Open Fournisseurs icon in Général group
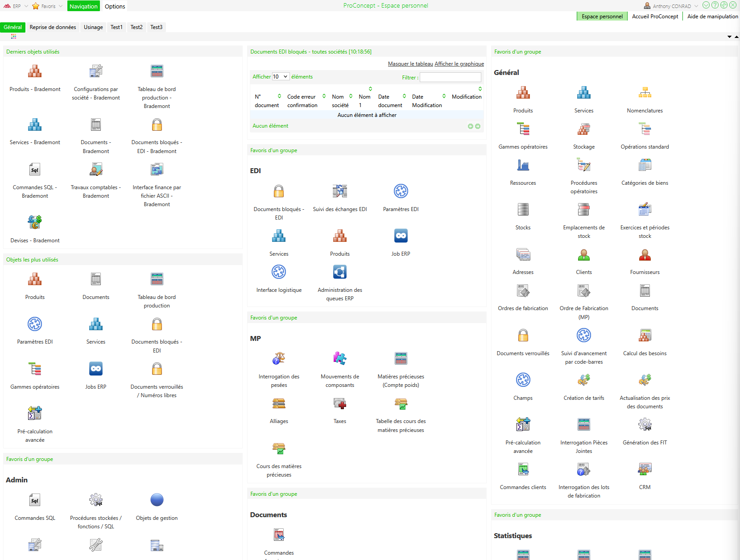 645,255
